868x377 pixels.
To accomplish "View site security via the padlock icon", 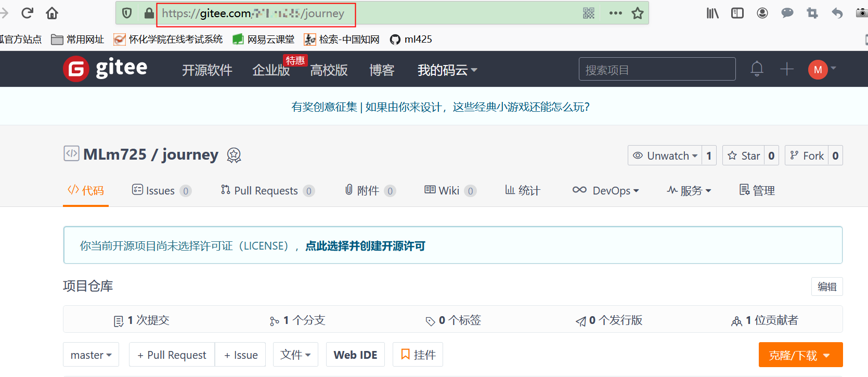I will 149,13.
